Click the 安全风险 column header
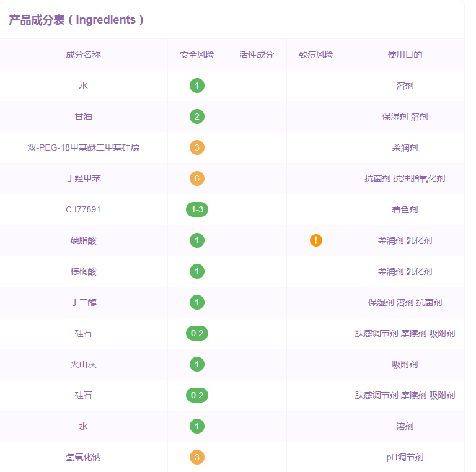476x472 pixels. pyautogui.click(x=196, y=55)
